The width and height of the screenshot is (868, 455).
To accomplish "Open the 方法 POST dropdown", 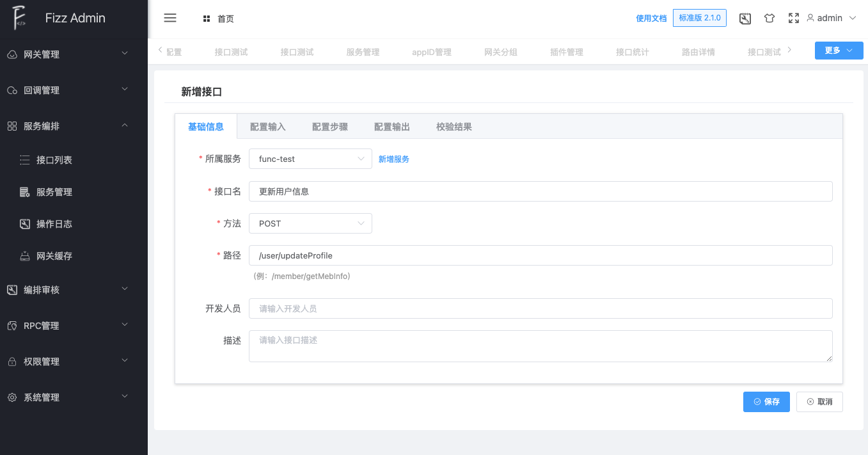I will 310,223.
